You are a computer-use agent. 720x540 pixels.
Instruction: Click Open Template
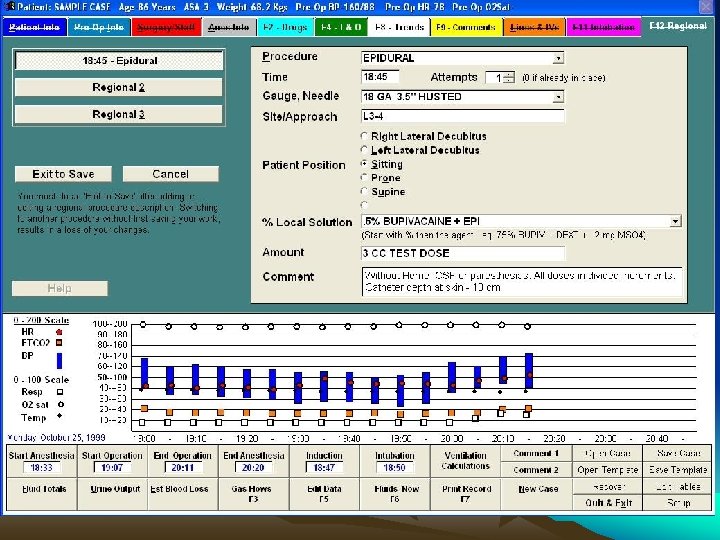tap(607, 470)
